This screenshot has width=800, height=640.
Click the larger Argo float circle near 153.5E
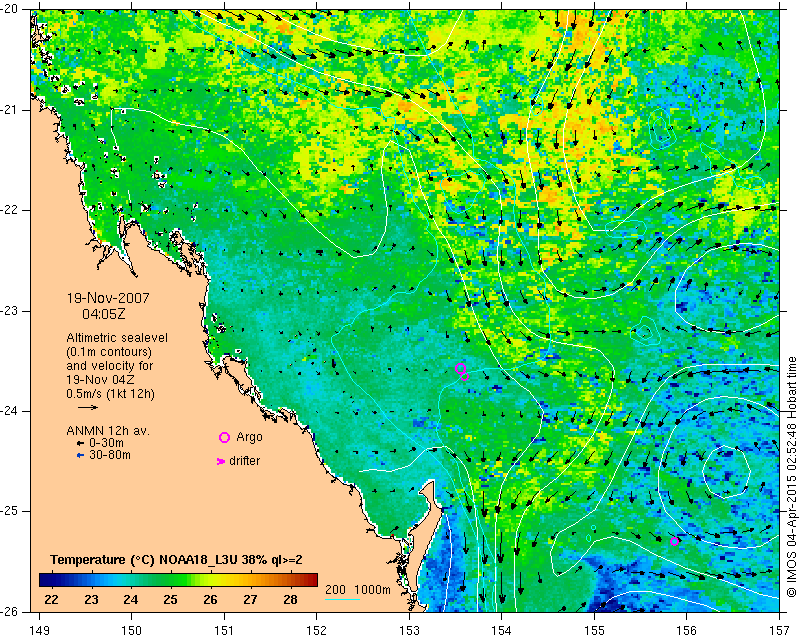(460, 368)
